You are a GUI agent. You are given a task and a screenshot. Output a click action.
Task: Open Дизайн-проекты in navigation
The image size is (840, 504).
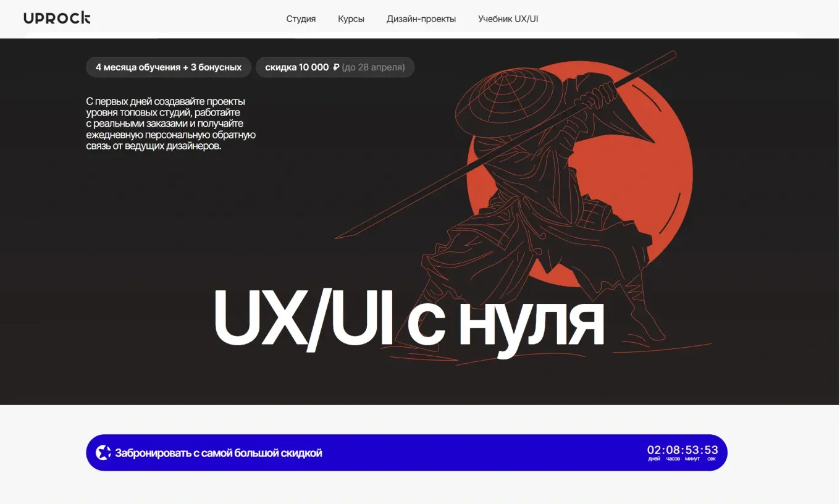tap(421, 19)
